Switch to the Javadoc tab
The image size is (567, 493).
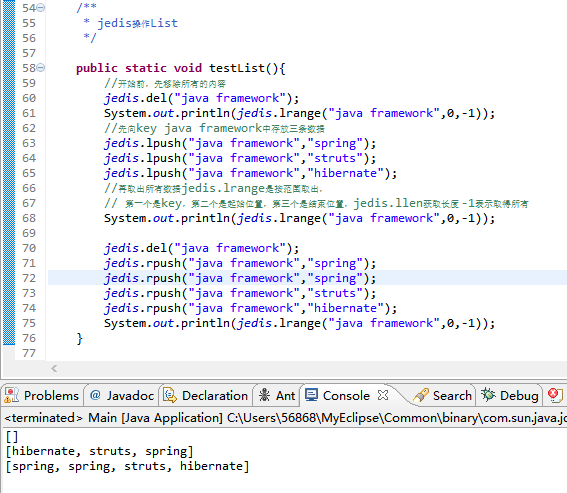[x=122, y=395]
